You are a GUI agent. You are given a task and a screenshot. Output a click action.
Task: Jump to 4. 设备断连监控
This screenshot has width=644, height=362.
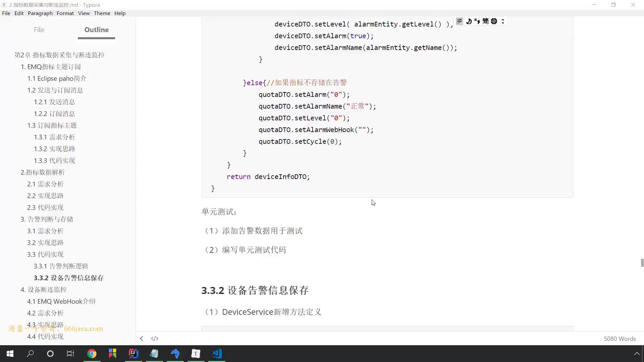point(44,290)
